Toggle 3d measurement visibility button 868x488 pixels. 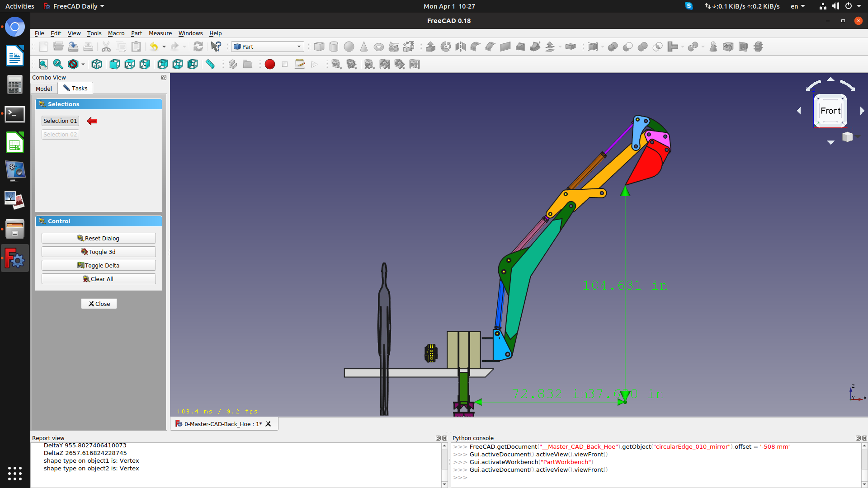pos(99,252)
